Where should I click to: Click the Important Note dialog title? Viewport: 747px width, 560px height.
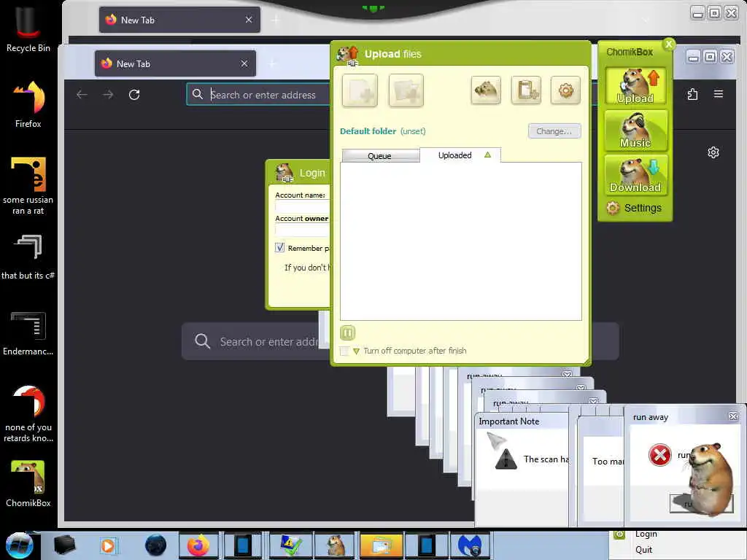tap(508, 421)
